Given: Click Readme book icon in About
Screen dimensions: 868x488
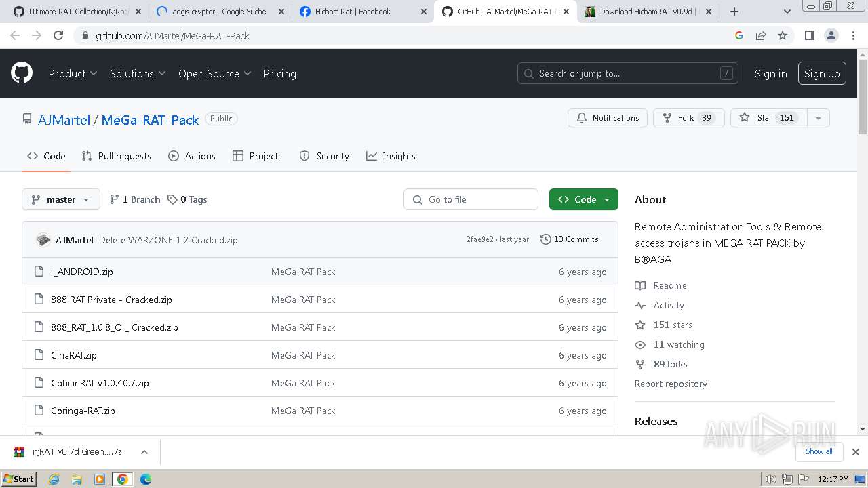Looking at the screenshot, I should pos(640,285).
